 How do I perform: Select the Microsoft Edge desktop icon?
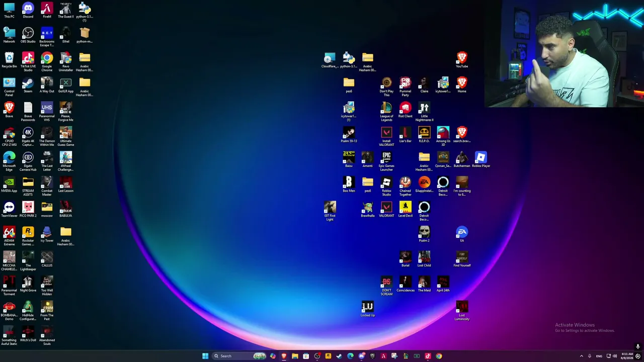[9, 161]
